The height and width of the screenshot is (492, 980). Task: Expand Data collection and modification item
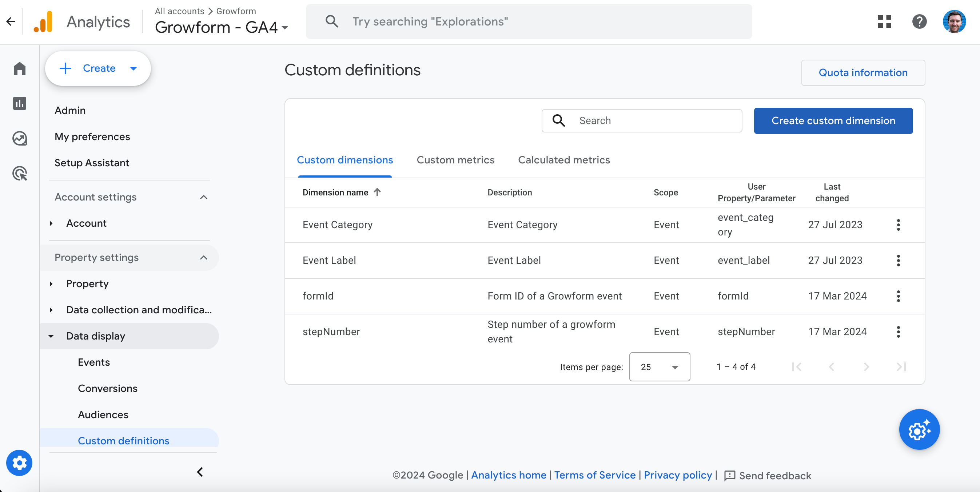click(51, 310)
